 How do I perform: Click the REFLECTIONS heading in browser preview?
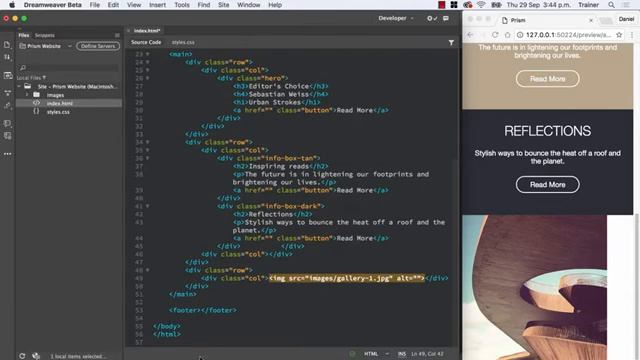click(547, 131)
